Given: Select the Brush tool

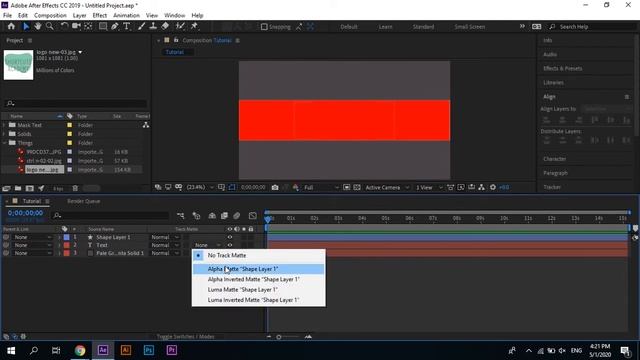Looking at the screenshot, I should pyautogui.click(x=141, y=27).
